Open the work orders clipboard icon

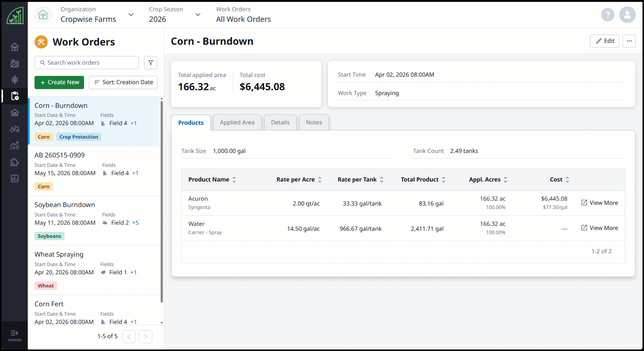pos(15,96)
